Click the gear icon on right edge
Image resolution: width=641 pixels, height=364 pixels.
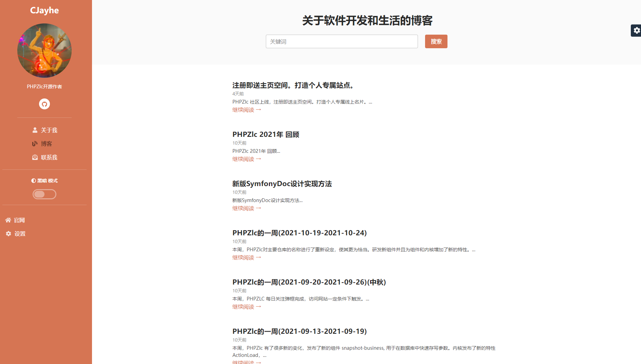(637, 31)
